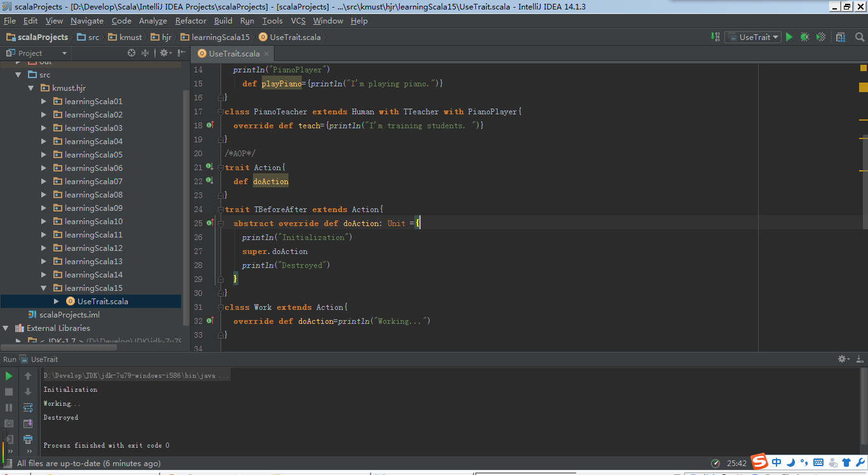Start debugging with the green bug icon
Viewport: 868px width, 475px height.
[x=804, y=37]
